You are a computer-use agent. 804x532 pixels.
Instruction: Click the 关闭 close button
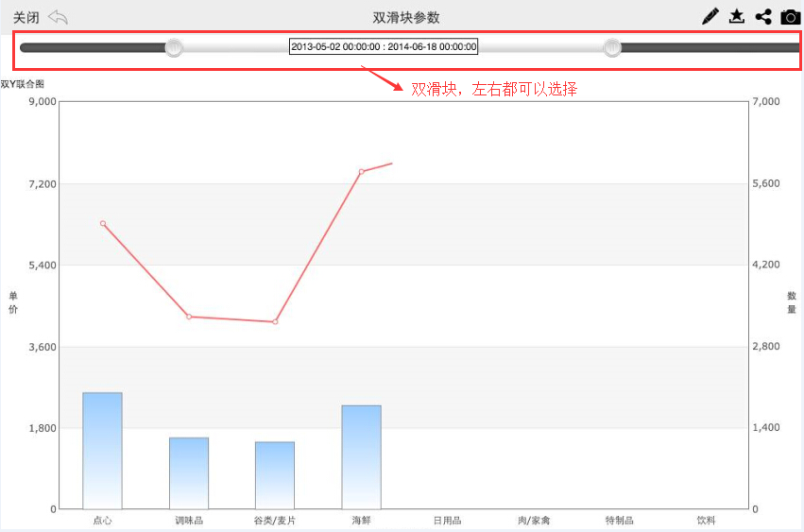coord(26,17)
